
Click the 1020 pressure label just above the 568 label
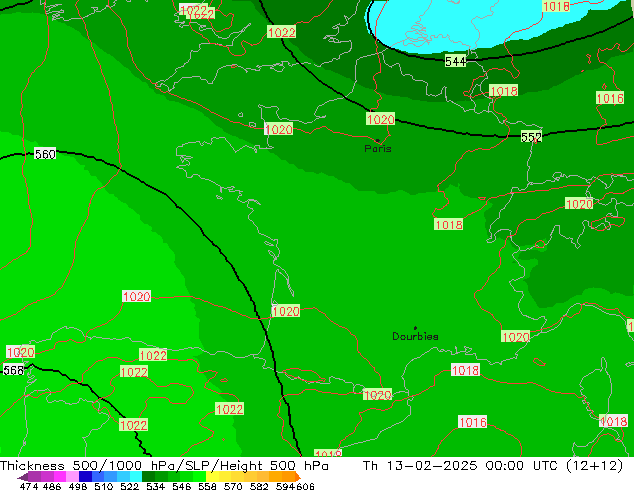tap(20, 352)
